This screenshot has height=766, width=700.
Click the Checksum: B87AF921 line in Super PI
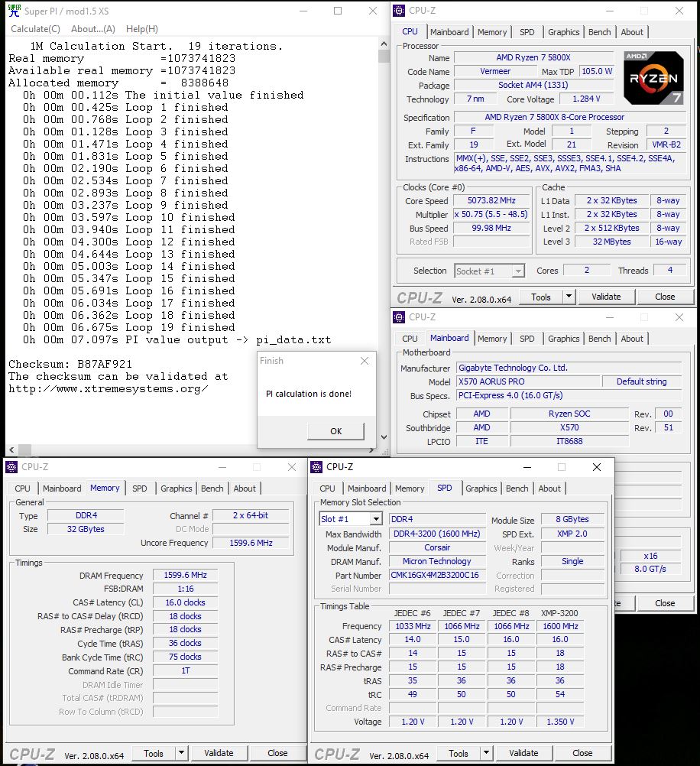[70, 365]
